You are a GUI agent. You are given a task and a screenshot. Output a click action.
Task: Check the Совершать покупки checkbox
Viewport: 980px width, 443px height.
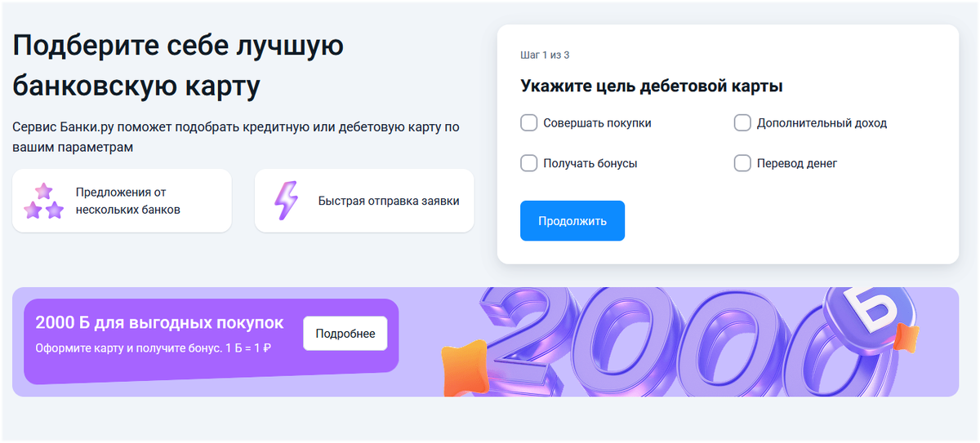[x=529, y=123]
